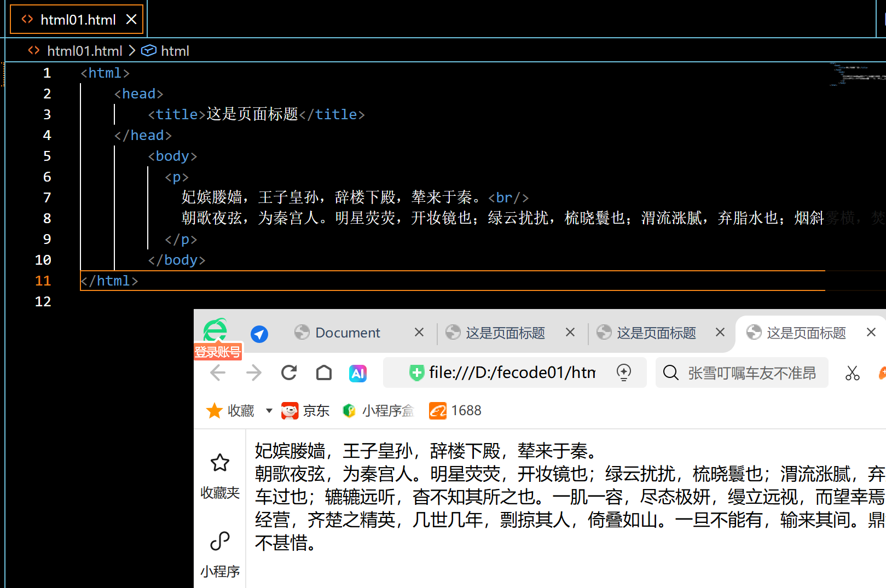Expand the 收藏 dropdown arrow
The width and height of the screenshot is (886, 588).
point(269,411)
